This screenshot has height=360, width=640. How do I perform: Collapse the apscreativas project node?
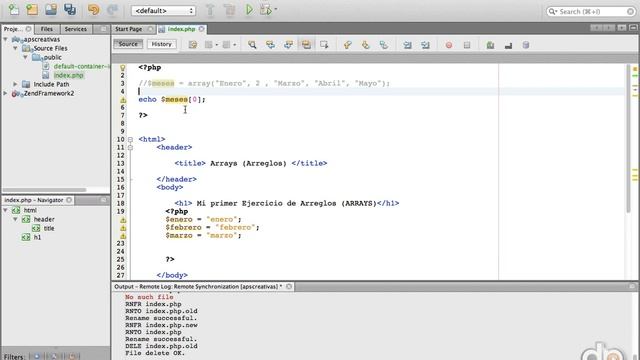tap(6, 40)
